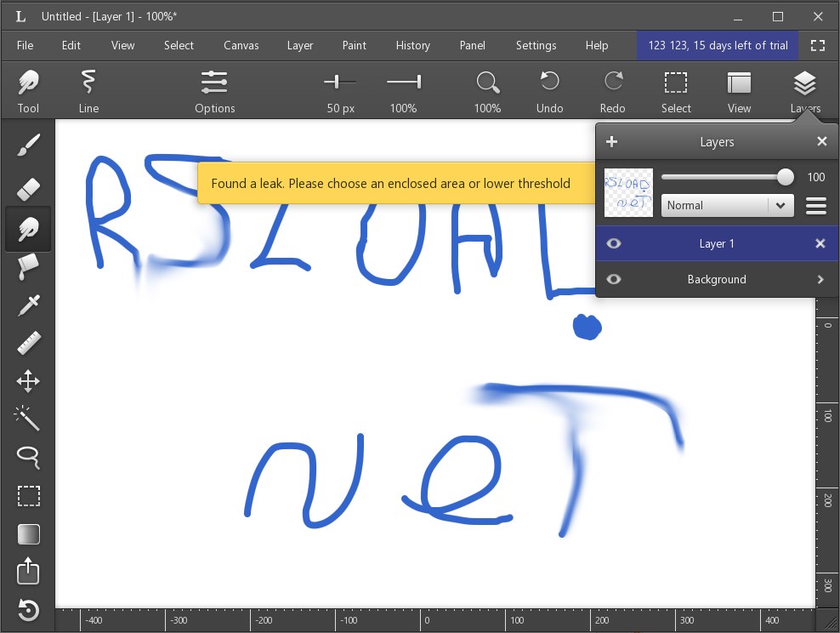The width and height of the screenshot is (840, 633).
Task: Open the Settings menu
Action: pyautogui.click(x=536, y=46)
